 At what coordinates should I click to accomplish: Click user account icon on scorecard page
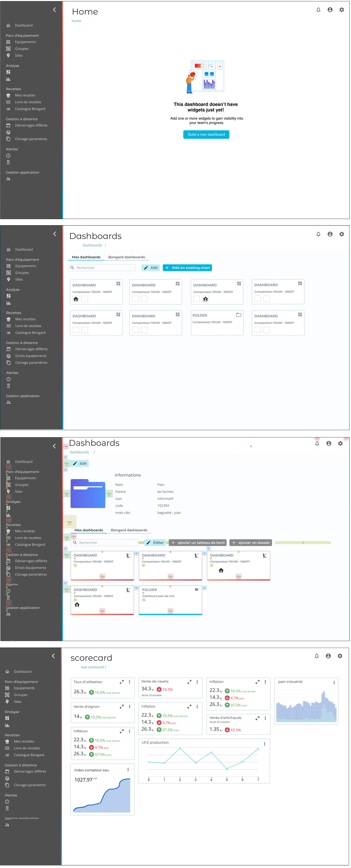(328, 656)
